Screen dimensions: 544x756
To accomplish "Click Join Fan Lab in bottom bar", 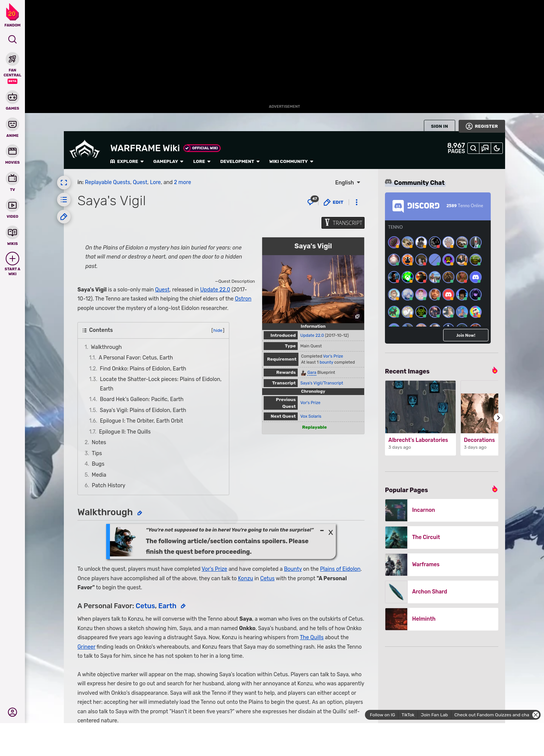I will coord(434,715).
